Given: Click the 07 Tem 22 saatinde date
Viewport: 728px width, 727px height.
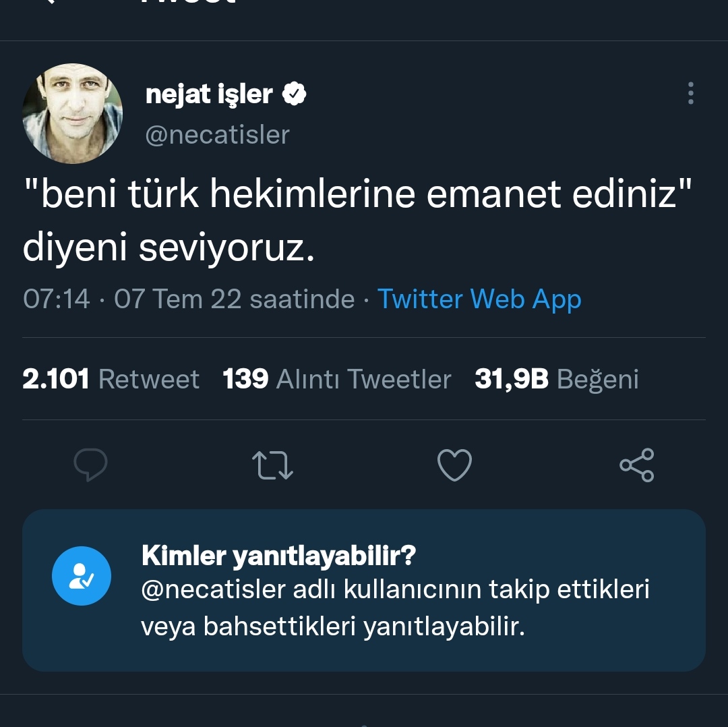Looking at the screenshot, I should pyautogui.click(x=234, y=299).
